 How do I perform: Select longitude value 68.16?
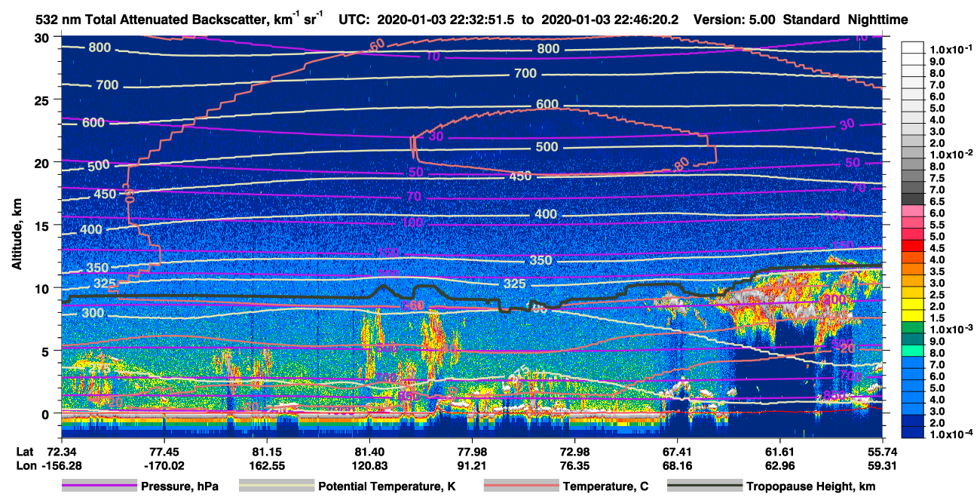point(677,465)
